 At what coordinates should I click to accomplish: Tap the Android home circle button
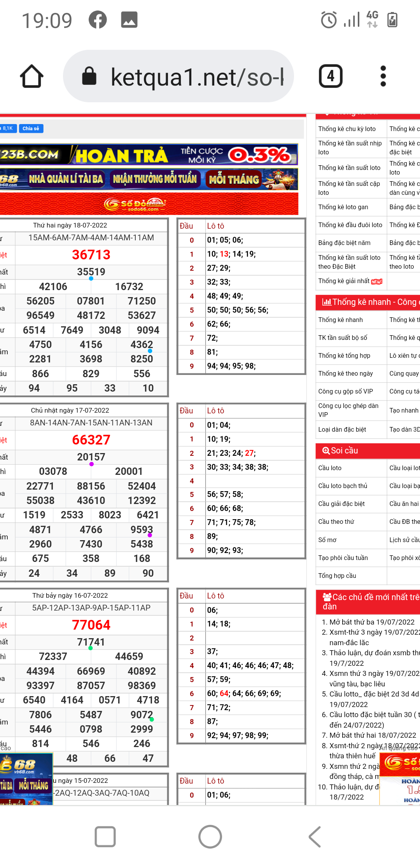coord(210,836)
